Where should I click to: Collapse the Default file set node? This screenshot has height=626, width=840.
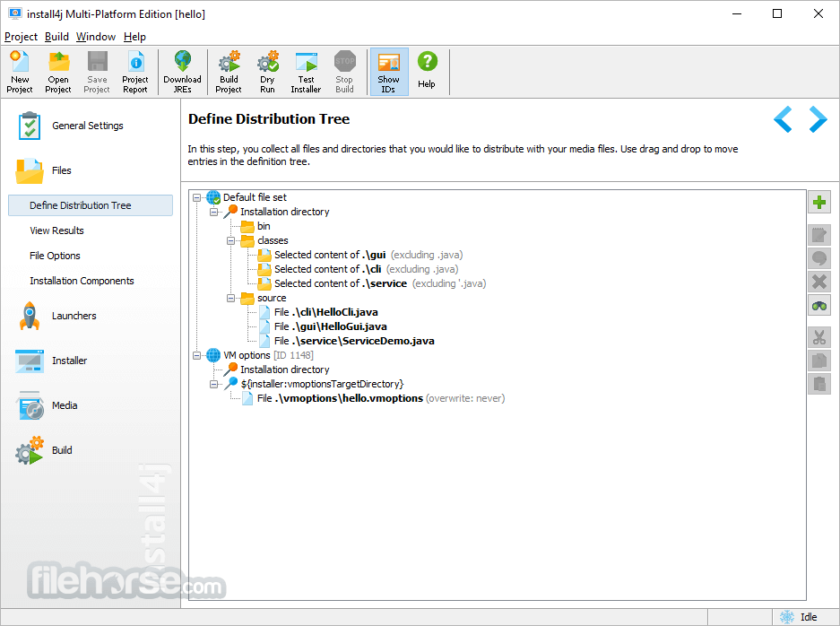[x=196, y=198]
